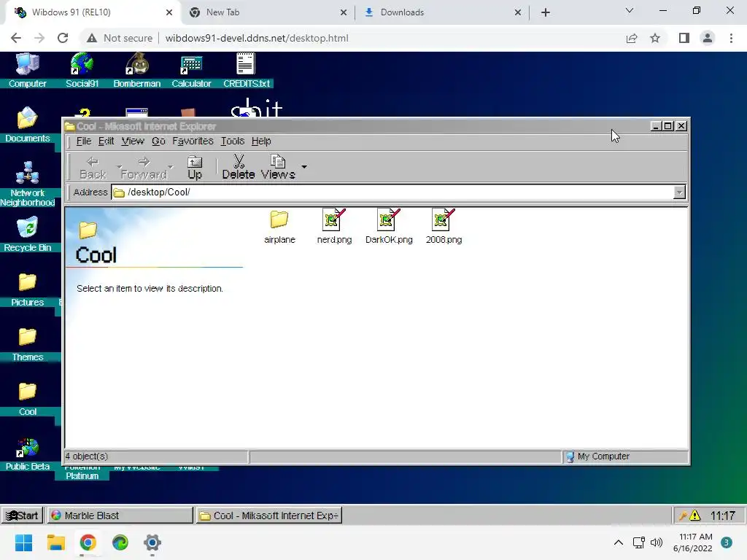Screen dimensions: 747x560
Task: Open the Pictures desktop folder
Action: pyautogui.click(x=27, y=289)
